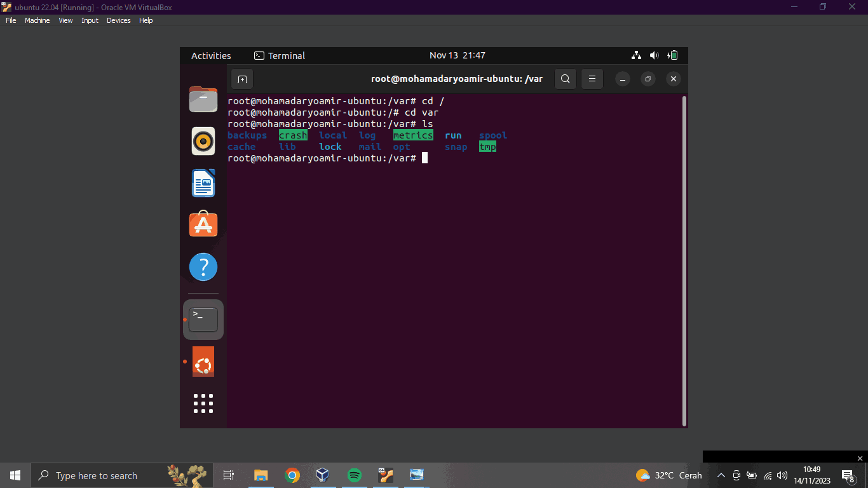This screenshot has width=868, height=488.
Task: Click Windows clock 10:49 date
Action: pos(811,475)
